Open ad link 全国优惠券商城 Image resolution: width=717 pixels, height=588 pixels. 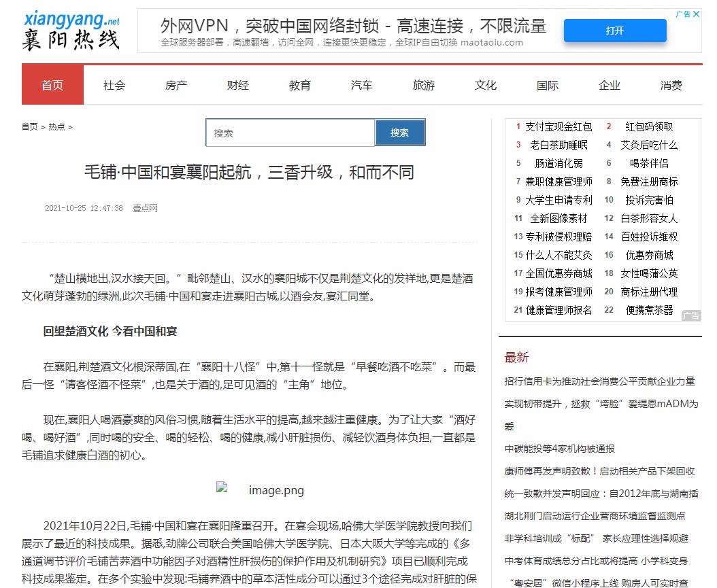point(558,273)
